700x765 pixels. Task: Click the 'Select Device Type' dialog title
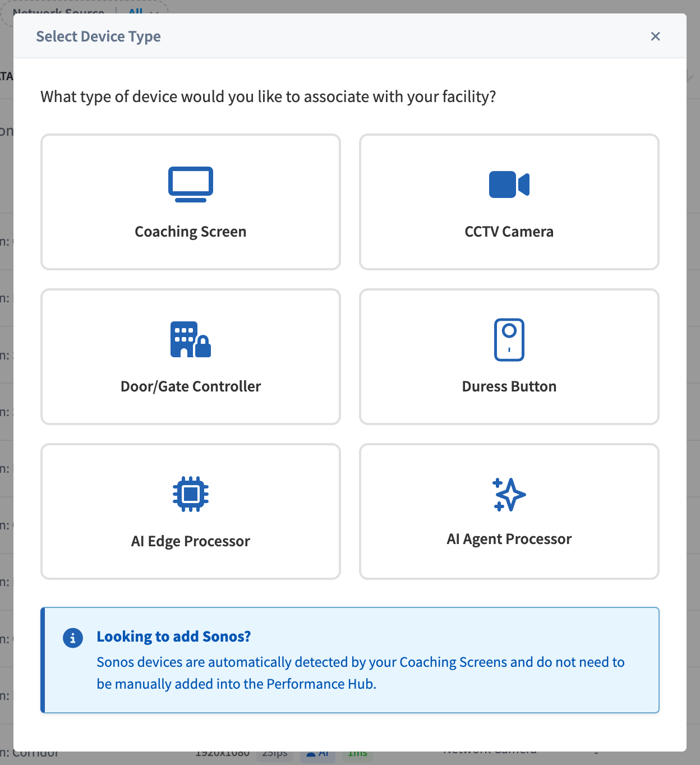click(x=99, y=36)
